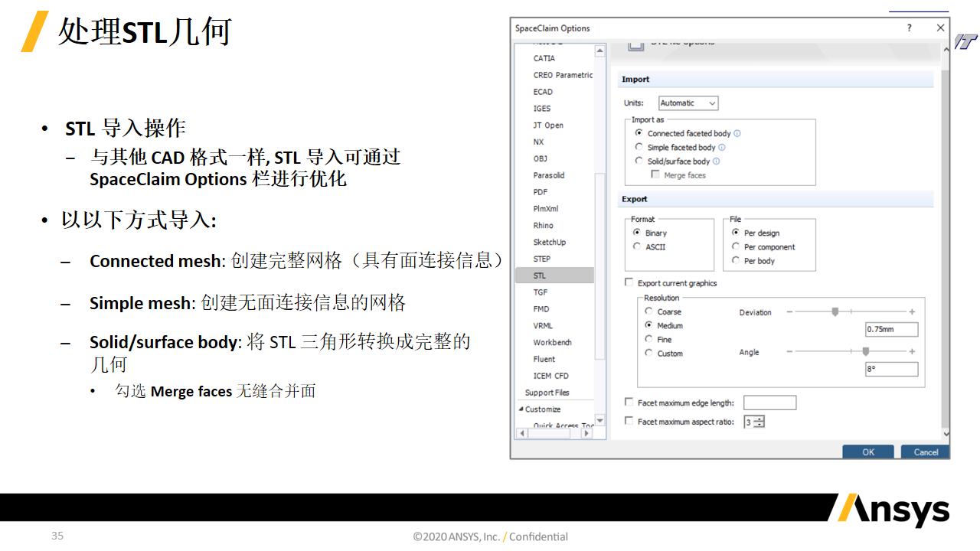This screenshot has width=980, height=551.
Task: Click minus end of Deviation slider
Action: click(x=789, y=311)
